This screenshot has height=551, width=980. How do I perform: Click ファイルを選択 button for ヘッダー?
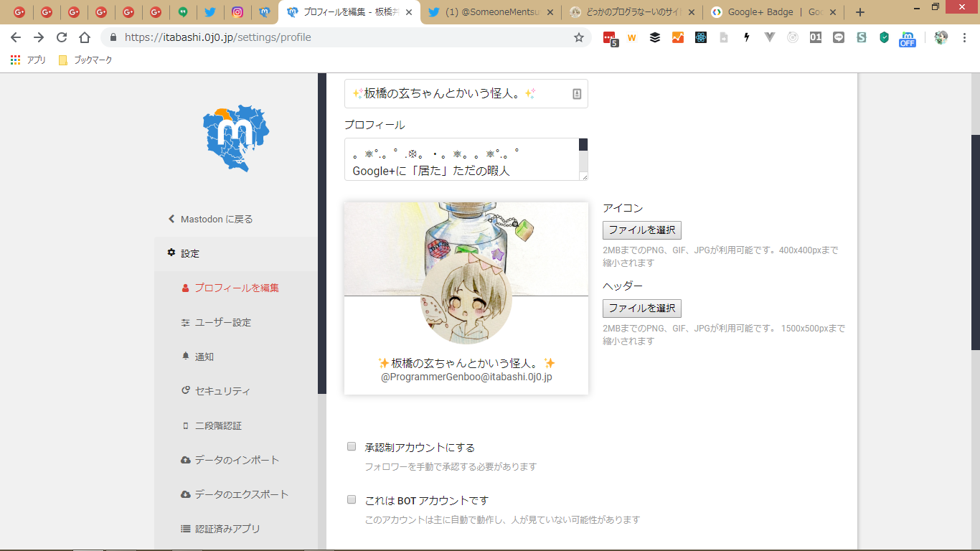tap(641, 309)
